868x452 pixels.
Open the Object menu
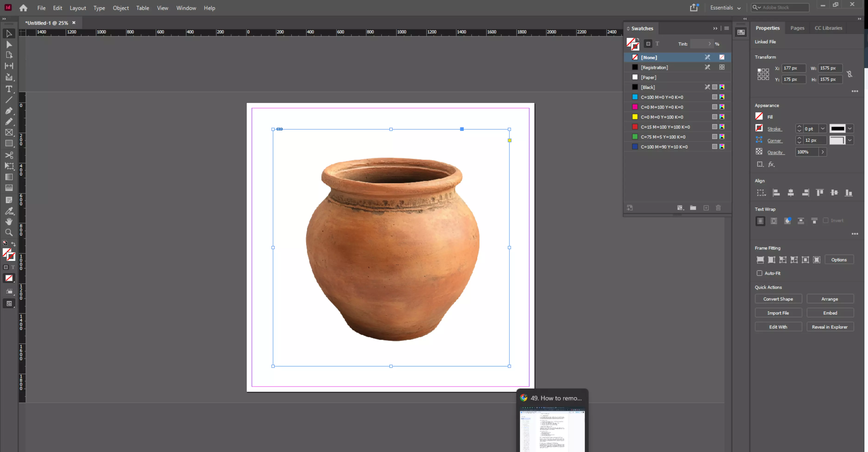121,8
